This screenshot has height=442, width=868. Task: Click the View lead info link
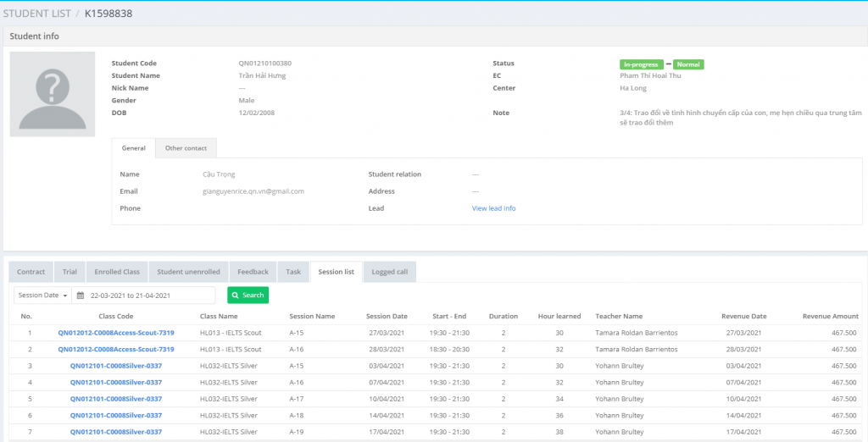(x=493, y=208)
